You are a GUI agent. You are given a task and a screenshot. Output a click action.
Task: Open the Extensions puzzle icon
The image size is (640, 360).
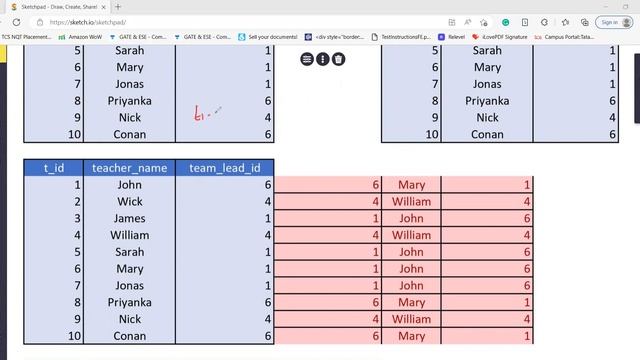(544, 22)
